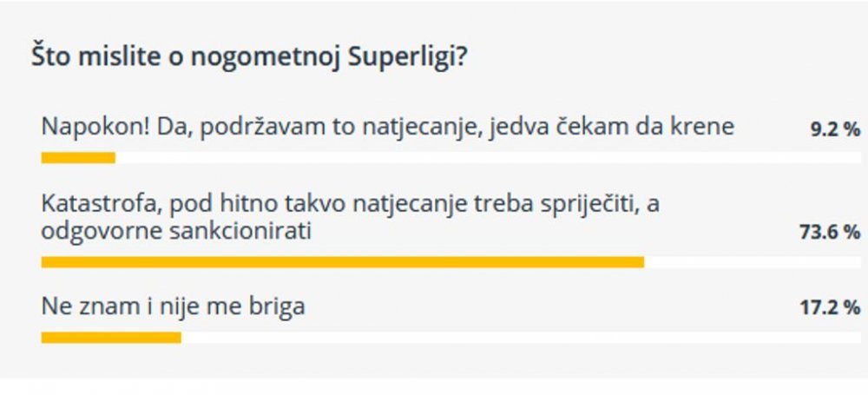868x395 pixels.
Task: Click the 73.6 % result value
Action: pyautogui.click(x=830, y=233)
